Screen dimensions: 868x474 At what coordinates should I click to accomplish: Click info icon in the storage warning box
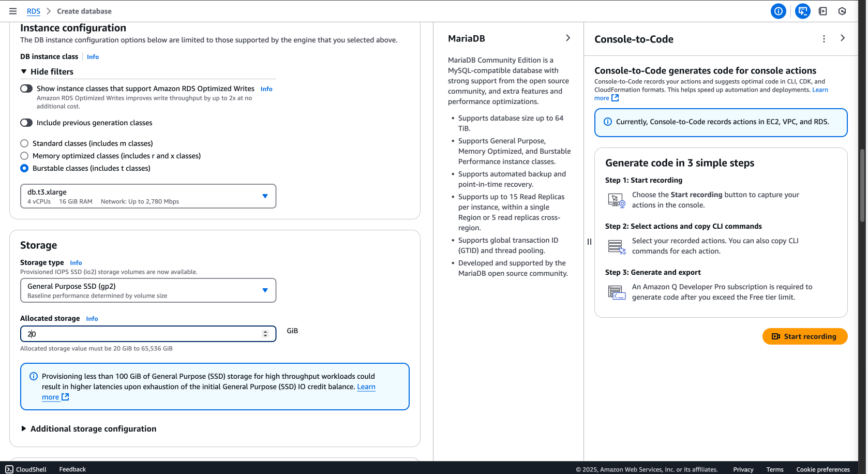[34, 376]
